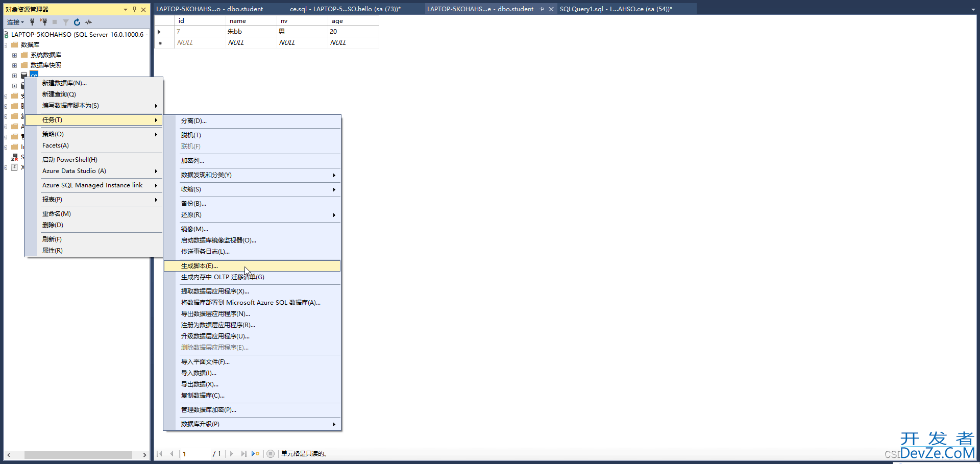Select the 数据库 folder node
This screenshot has width=980, height=464.
[x=30, y=45]
